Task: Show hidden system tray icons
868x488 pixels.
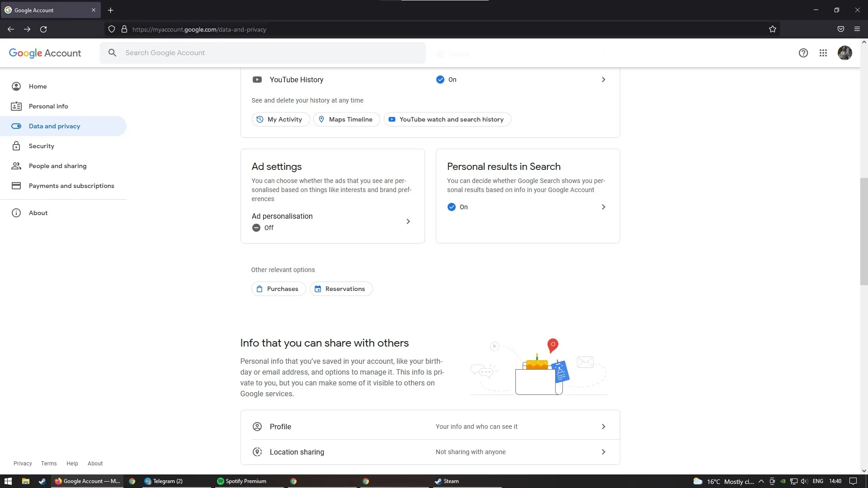Action: tap(761, 481)
